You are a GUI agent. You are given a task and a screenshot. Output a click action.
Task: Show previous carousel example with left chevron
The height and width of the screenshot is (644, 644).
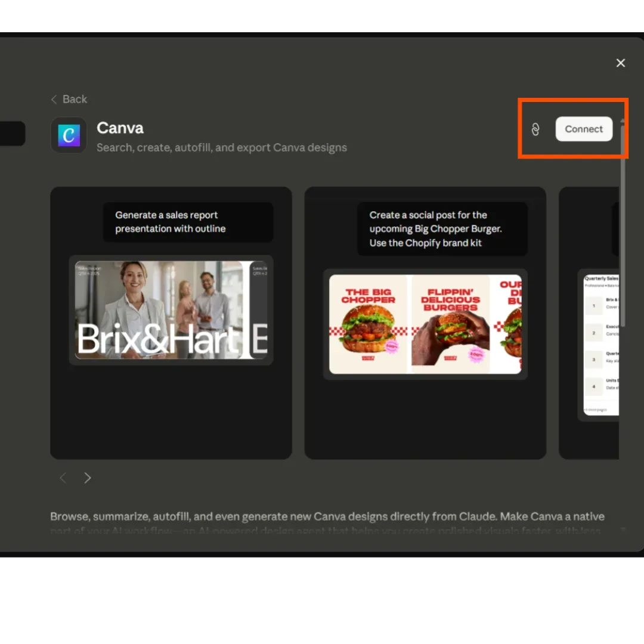point(63,478)
